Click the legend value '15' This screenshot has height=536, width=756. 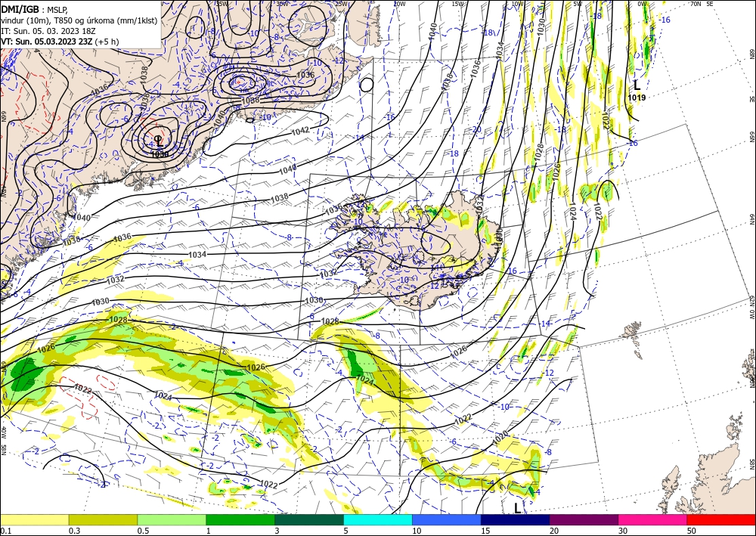485,531
